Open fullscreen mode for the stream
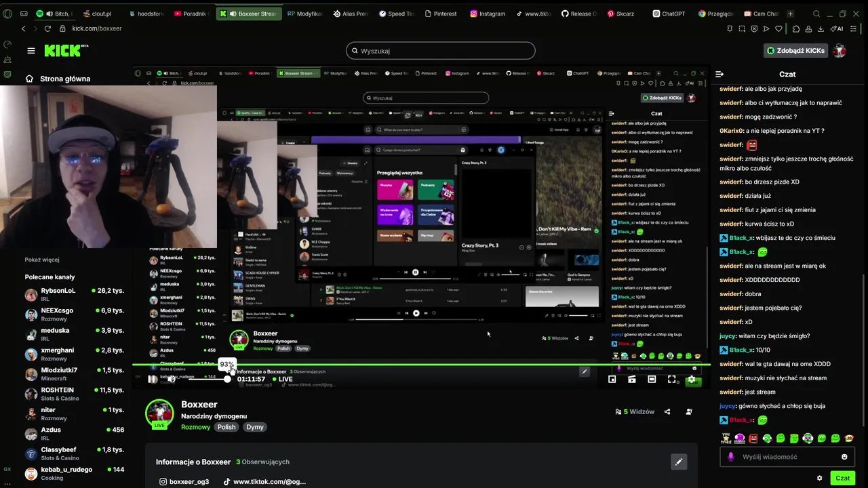Viewport: 868px width, 488px height. (x=671, y=380)
